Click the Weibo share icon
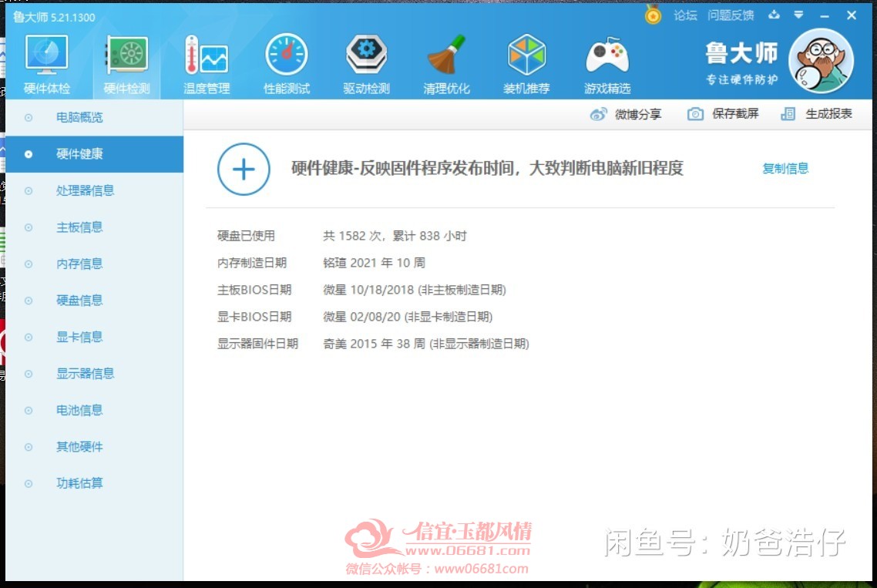The height and width of the screenshot is (588, 877). (x=598, y=114)
